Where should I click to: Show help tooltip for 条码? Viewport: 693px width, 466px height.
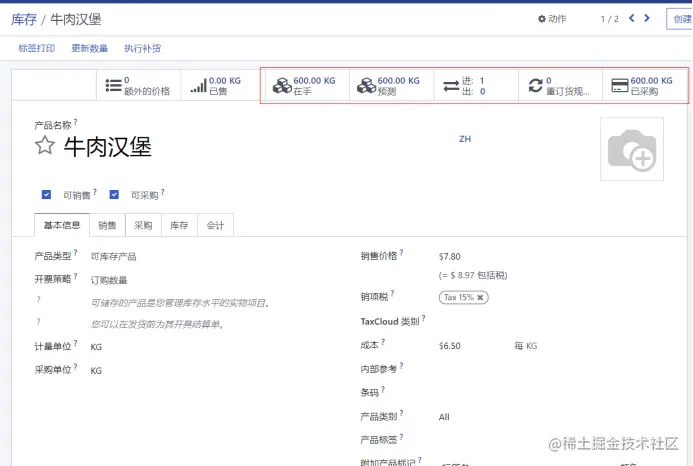(x=383, y=389)
